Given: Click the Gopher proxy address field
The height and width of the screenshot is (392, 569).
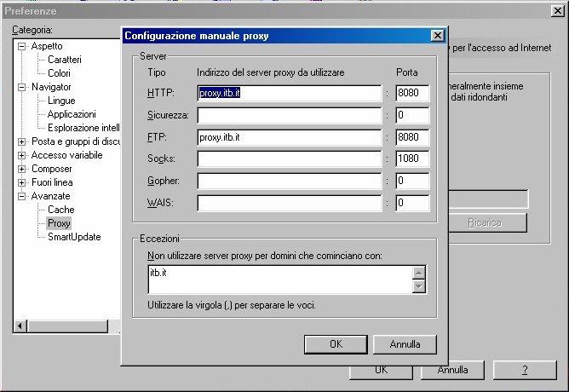Looking at the screenshot, I should [290, 181].
